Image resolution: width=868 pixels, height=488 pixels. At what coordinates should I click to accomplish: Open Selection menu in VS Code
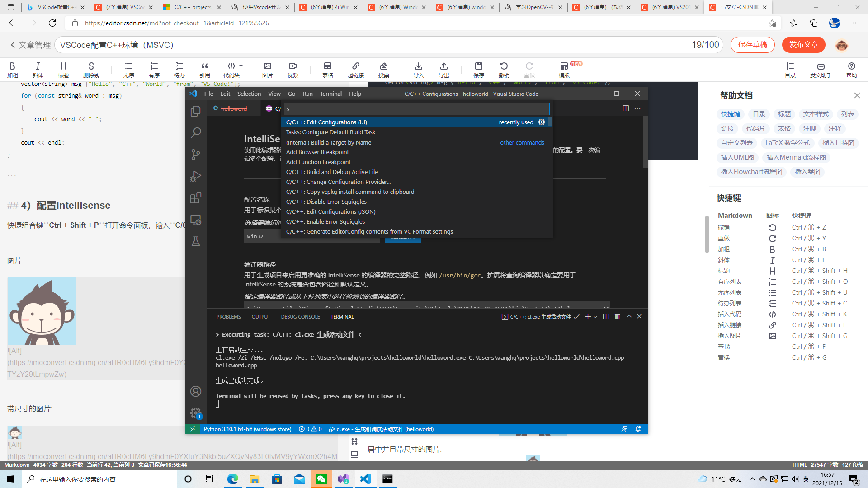(x=249, y=94)
